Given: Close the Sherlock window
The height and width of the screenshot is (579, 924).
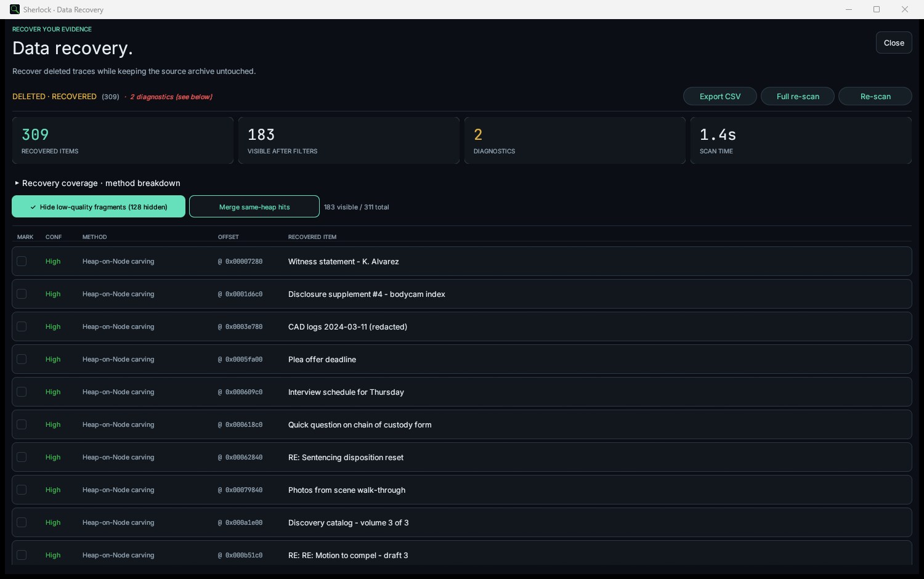Looking at the screenshot, I should click(905, 9).
